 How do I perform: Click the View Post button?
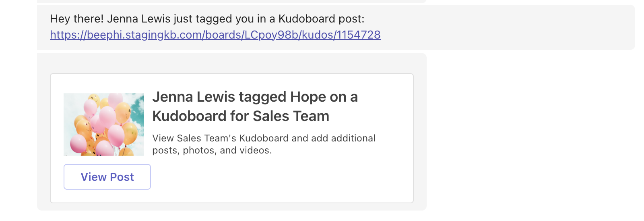107,177
